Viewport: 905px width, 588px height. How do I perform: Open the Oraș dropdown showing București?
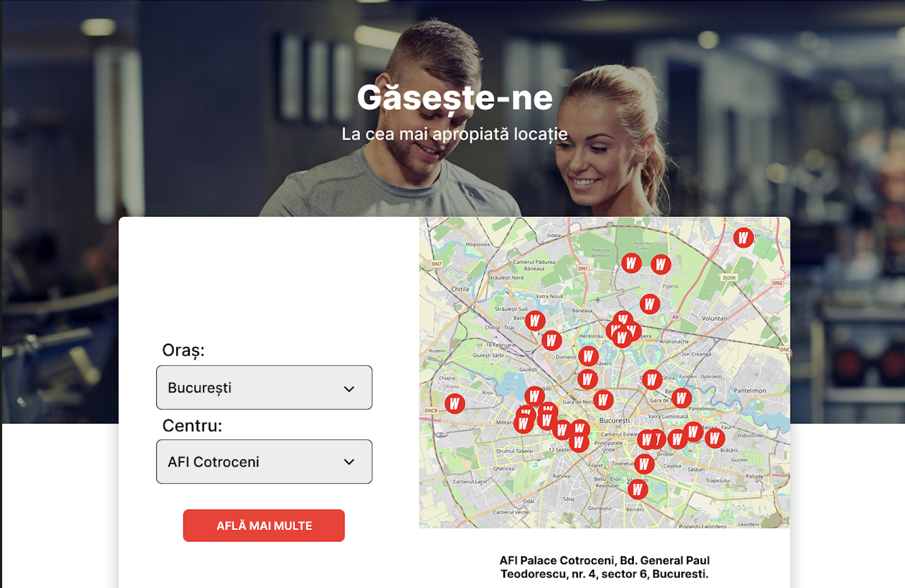(x=264, y=387)
